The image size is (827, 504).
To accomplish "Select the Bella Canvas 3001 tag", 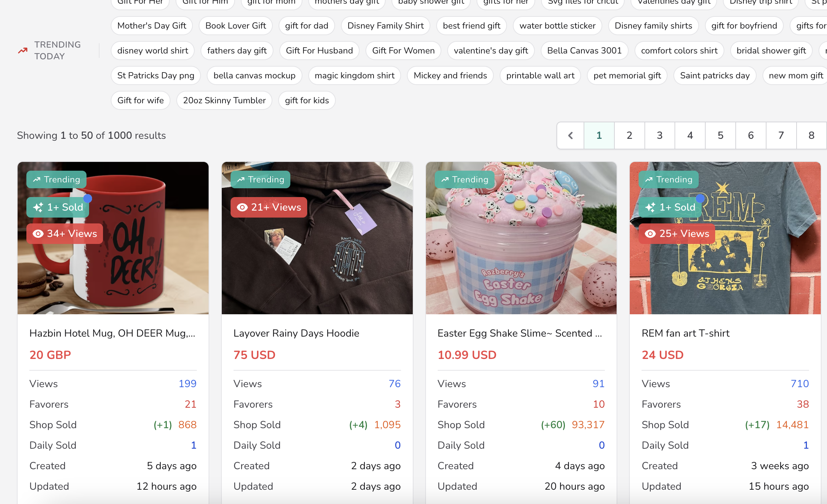I will [584, 51].
